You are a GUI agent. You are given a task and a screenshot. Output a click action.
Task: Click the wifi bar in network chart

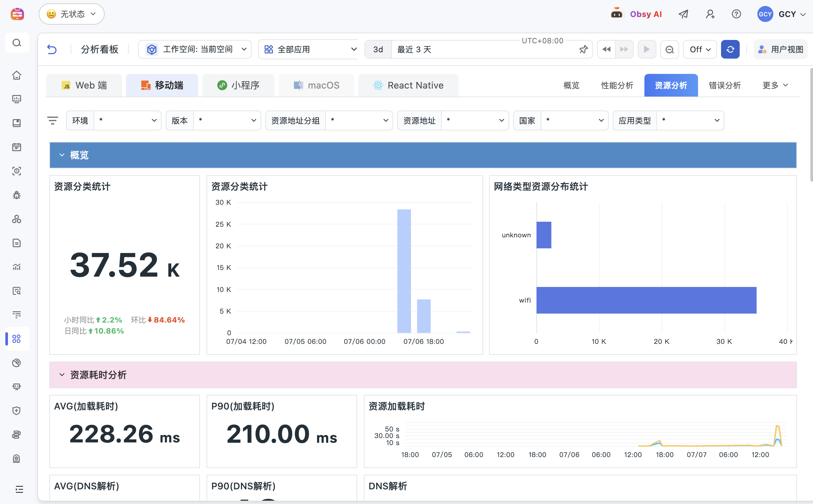point(646,300)
